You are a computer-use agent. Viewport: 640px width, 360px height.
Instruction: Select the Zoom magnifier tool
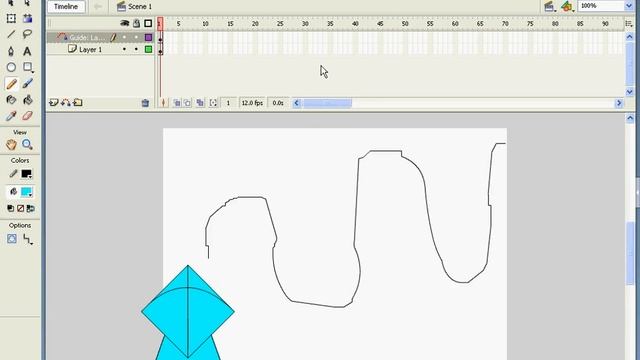[27, 144]
